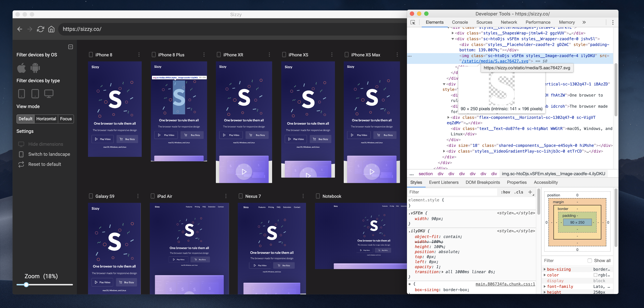Toggle the rgb color swatch in computed color

pyautogui.click(x=596, y=275)
